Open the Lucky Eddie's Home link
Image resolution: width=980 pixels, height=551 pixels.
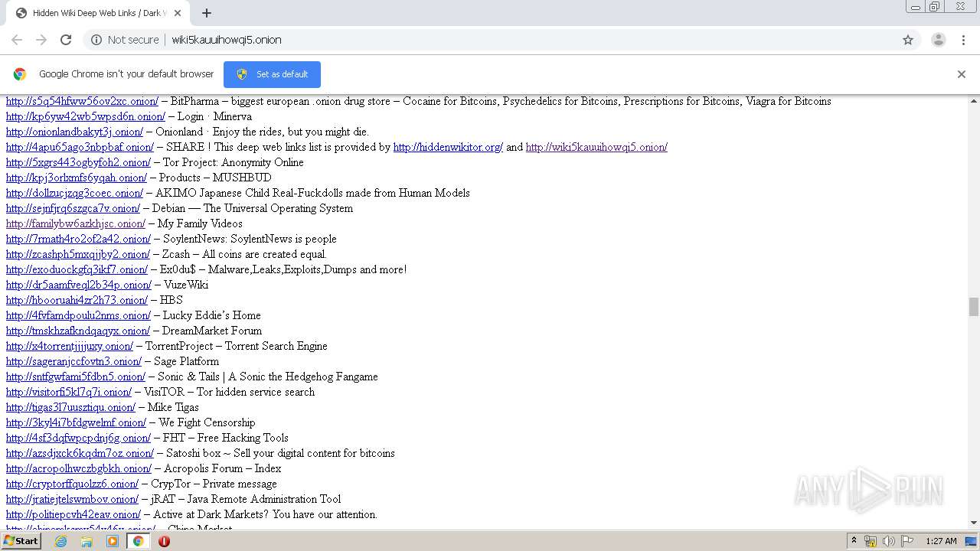[x=79, y=315]
